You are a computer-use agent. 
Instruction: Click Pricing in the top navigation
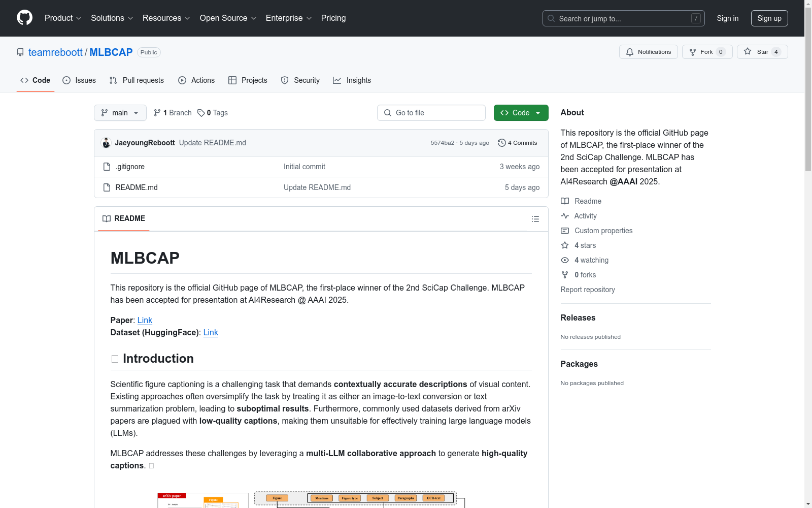333,18
